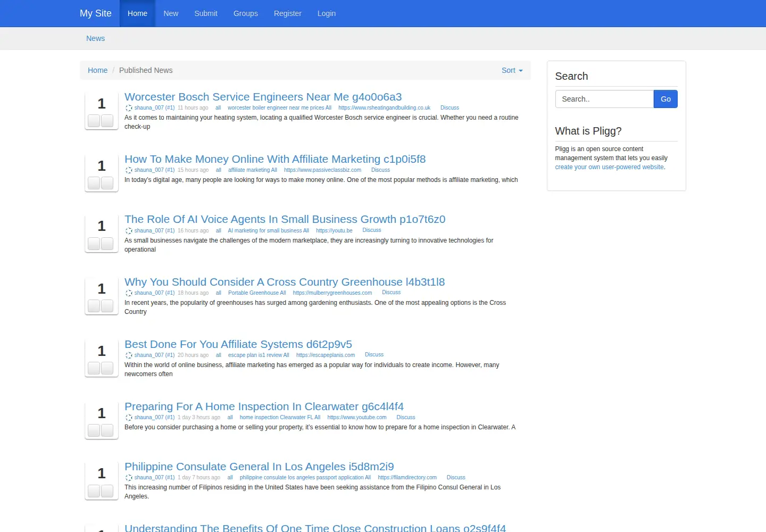Open the Login page
The image size is (766, 532).
coord(327,13)
